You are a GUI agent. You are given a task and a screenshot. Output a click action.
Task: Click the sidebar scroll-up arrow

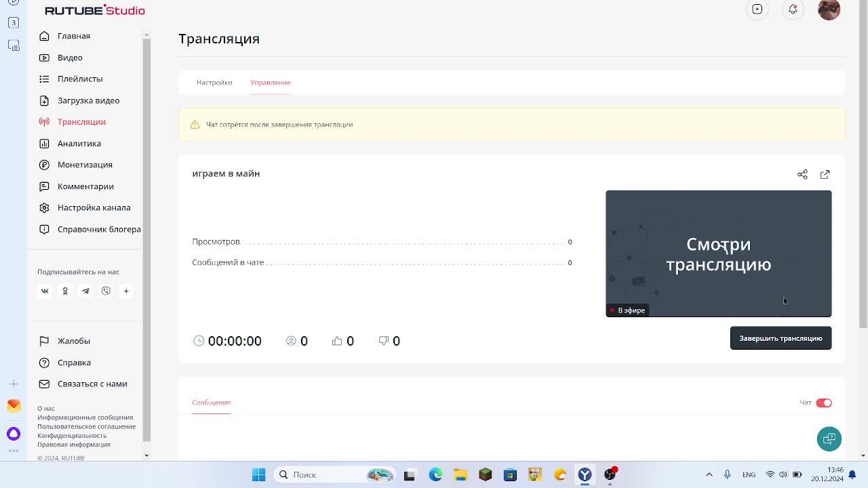click(146, 35)
